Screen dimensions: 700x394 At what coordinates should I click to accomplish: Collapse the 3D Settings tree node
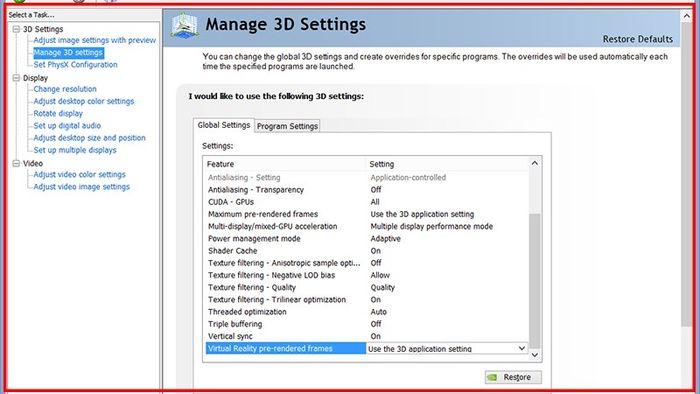[16, 29]
